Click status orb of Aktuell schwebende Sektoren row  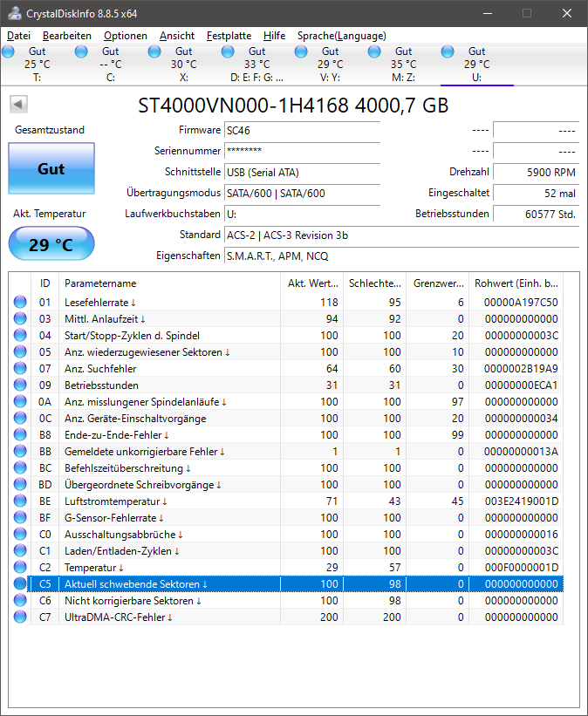[20, 583]
